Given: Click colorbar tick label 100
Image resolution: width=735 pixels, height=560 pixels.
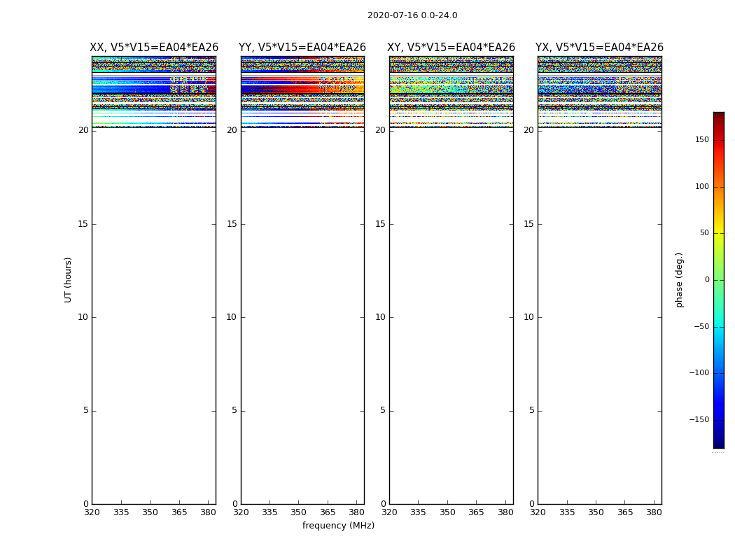Looking at the screenshot, I should pyautogui.click(x=702, y=186).
